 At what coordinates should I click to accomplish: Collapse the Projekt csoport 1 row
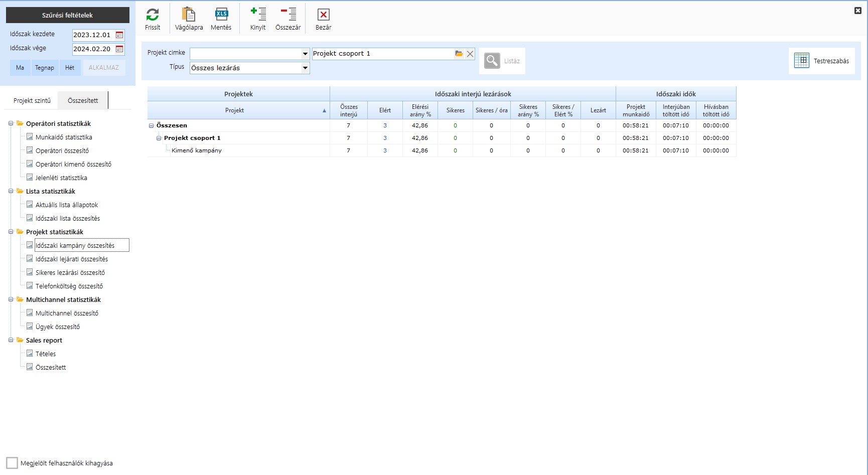[x=159, y=138]
